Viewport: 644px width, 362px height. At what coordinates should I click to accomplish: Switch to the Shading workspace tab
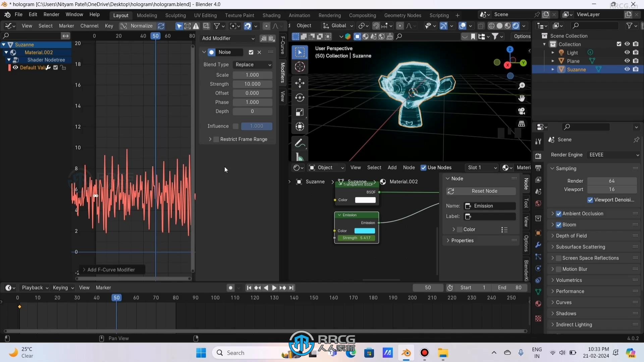coord(271,15)
